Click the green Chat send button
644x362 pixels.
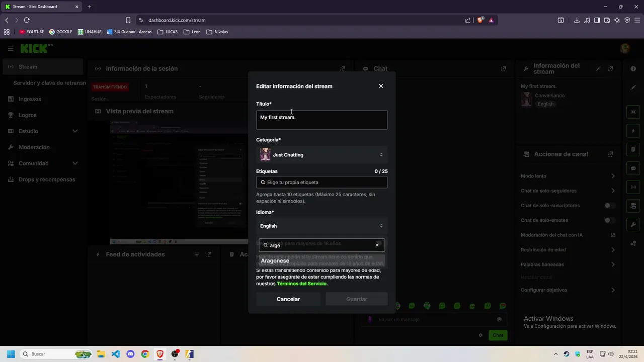pyautogui.click(x=498, y=335)
